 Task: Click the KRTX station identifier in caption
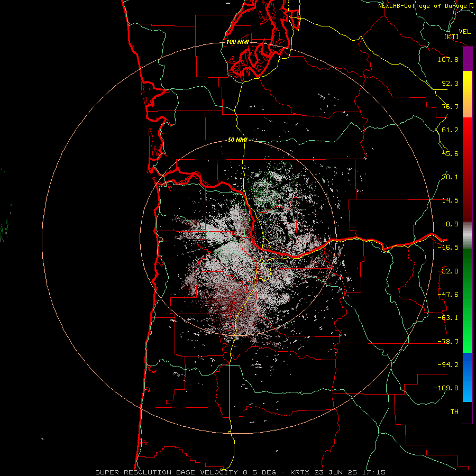[300, 472]
